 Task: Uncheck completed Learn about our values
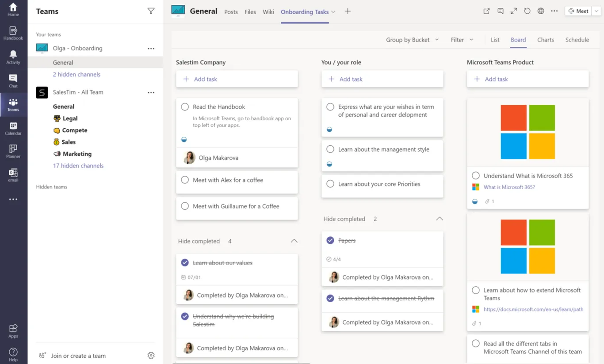(x=185, y=262)
